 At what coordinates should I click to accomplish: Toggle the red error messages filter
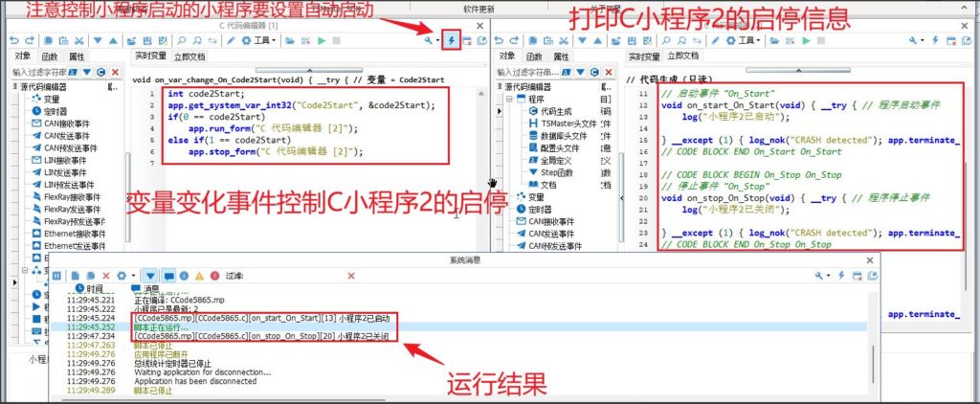(x=214, y=276)
